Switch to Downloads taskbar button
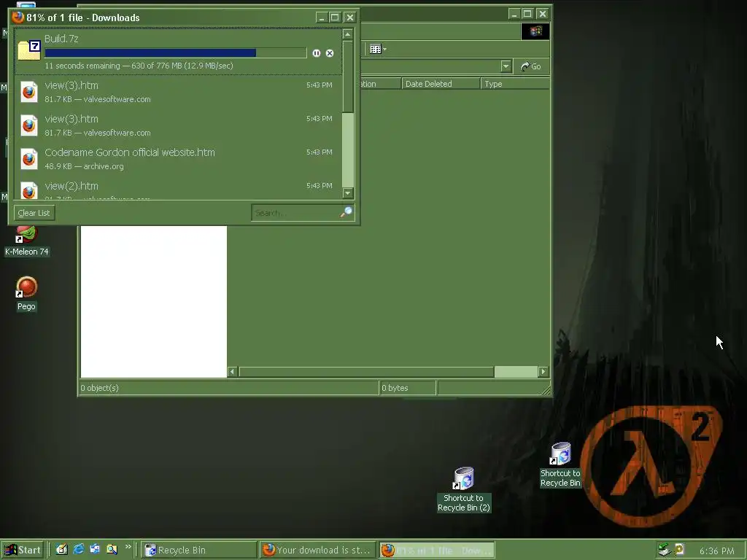This screenshot has height=560, width=747. [x=437, y=550]
